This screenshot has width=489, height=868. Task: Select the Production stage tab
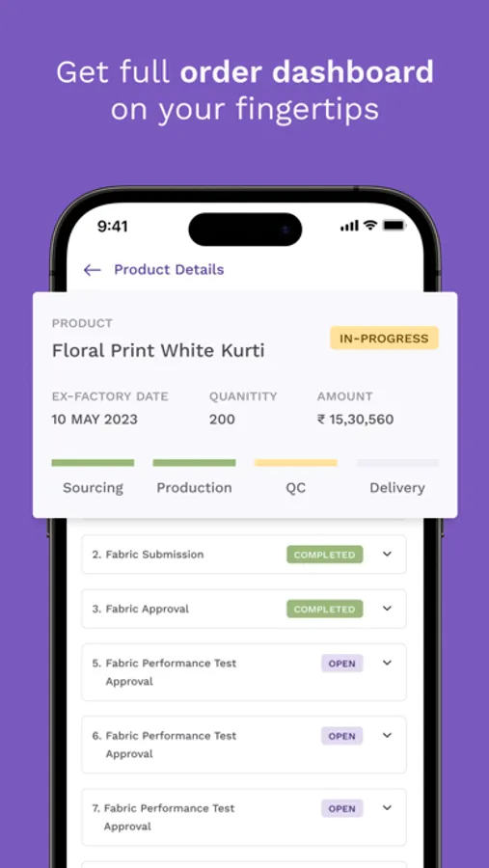click(194, 488)
